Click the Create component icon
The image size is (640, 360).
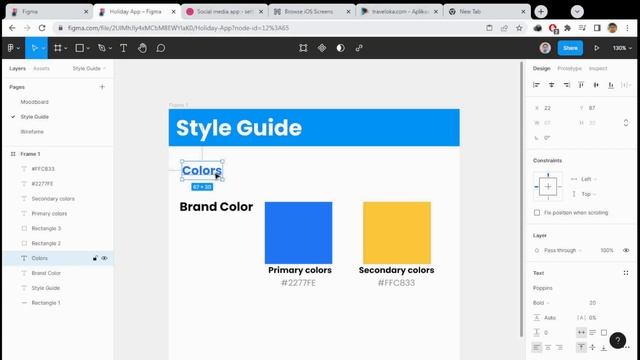322,48
